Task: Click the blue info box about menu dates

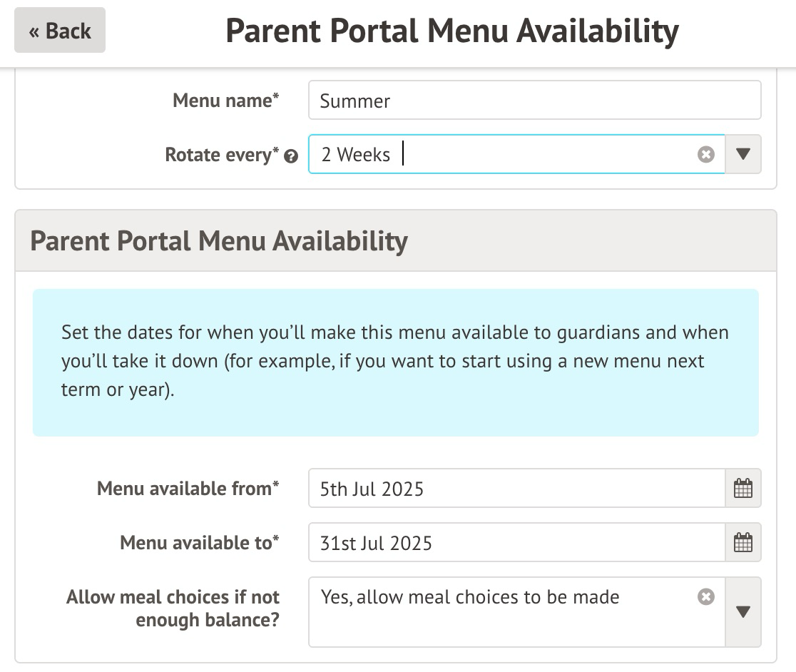Action: tap(395, 362)
